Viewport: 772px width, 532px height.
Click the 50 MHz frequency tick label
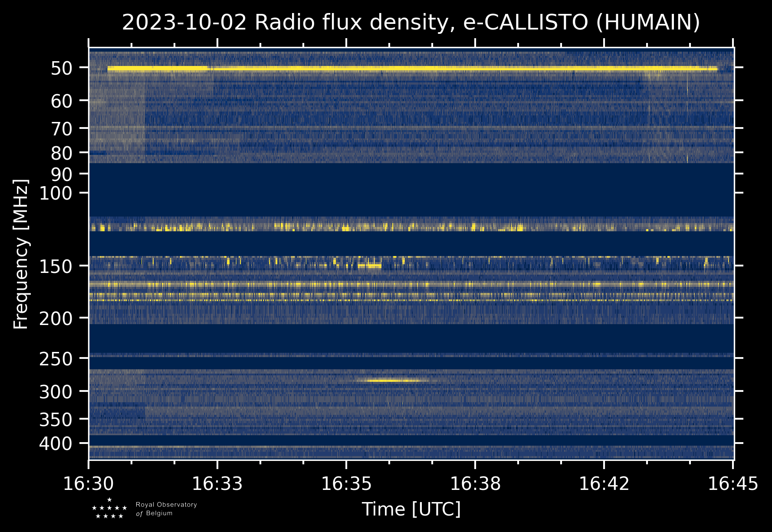(61, 69)
